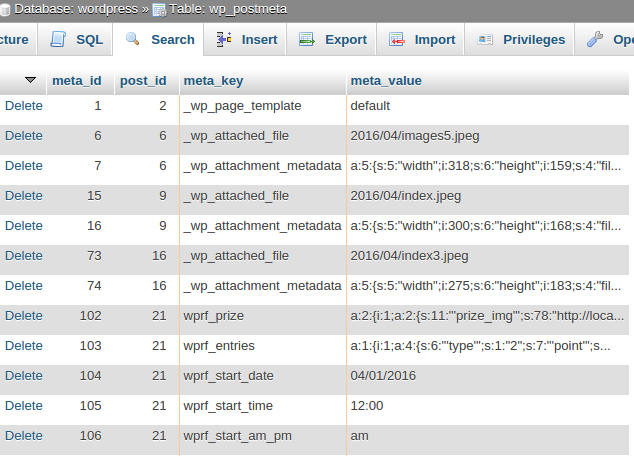
Task: Click the Operations wrench icon
Action: 595,39
